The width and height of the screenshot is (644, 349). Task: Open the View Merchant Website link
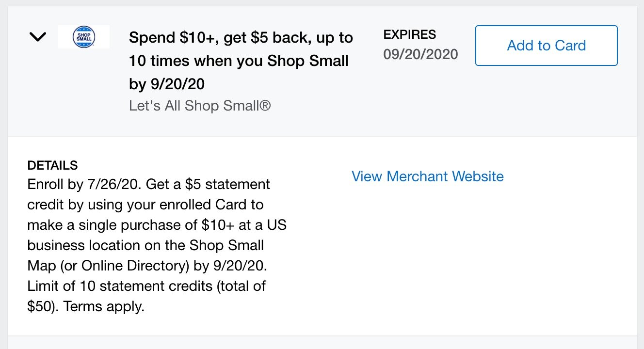(427, 176)
